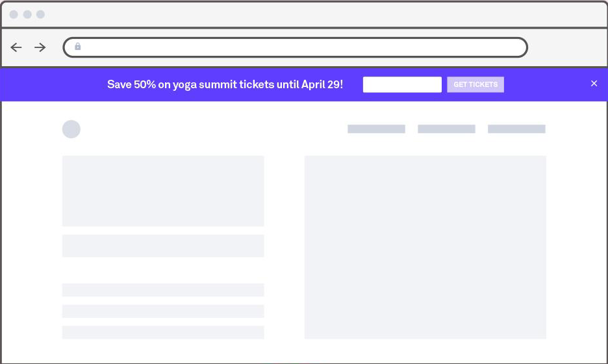Open the first navigation menu placeholder
Image resolution: width=608 pixels, height=364 pixels.
click(x=376, y=129)
